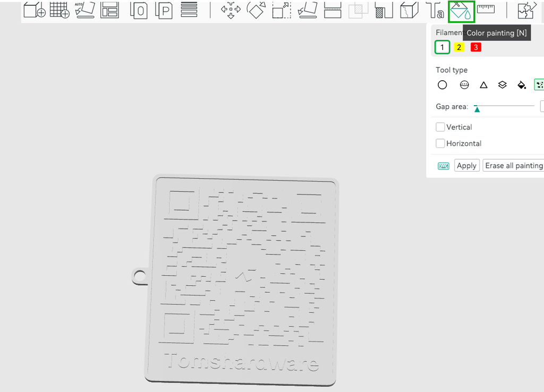Select the Scale tool
This screenshot has width=544, height=392.
pos(282,11)
